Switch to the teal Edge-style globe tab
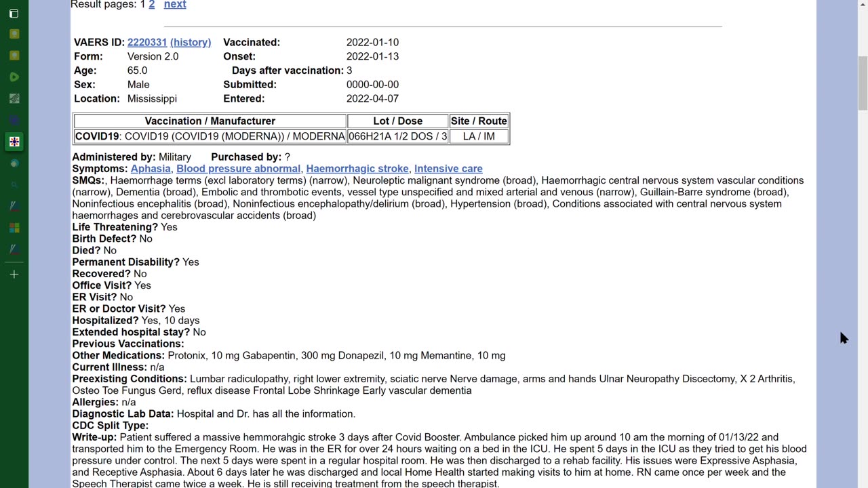 pyautogui.click(x=14, y=163)
